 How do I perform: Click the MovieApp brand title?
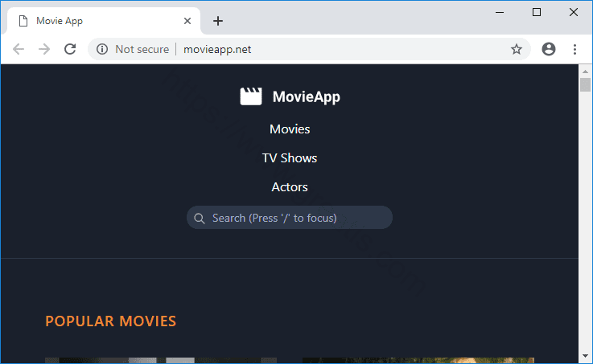[x=307, y=96]
